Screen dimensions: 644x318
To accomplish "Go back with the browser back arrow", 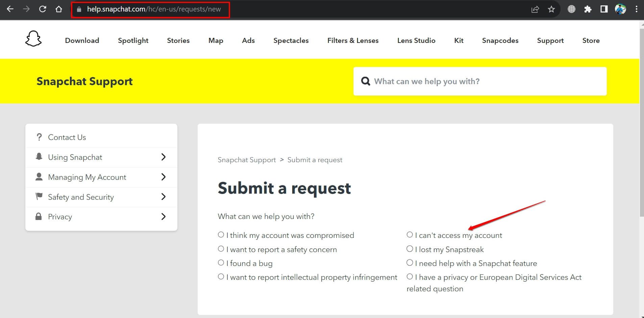I will 10,9.
